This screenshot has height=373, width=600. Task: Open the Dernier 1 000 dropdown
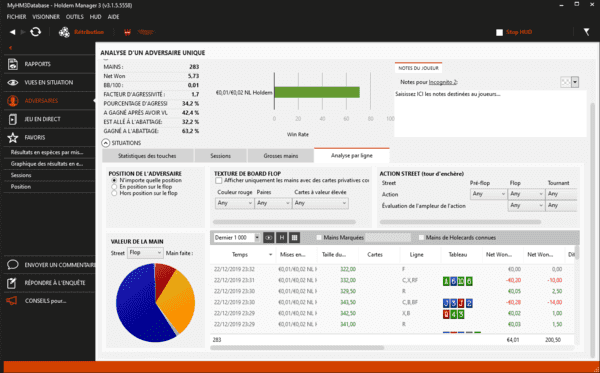(236, 238)
